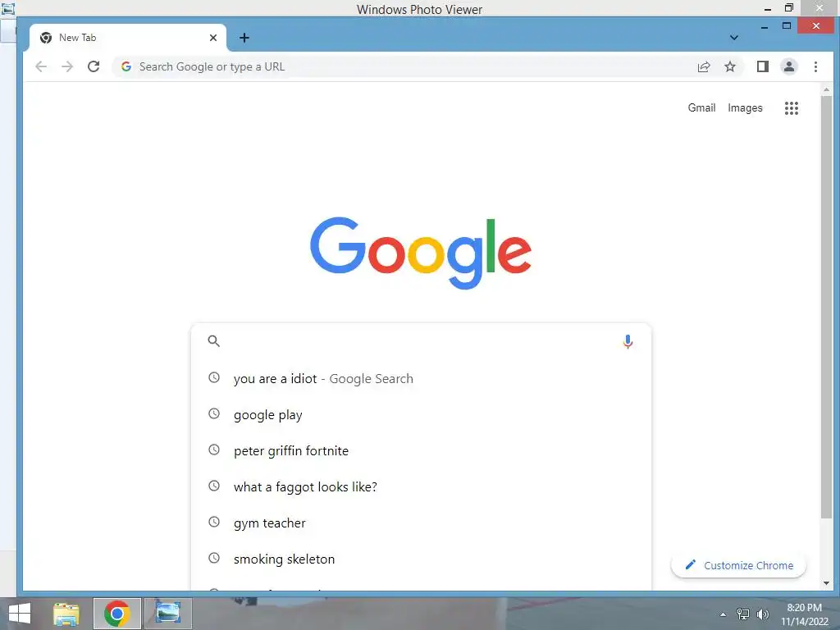Select the 'smoking skeleton' suggestion
Image resolution: width=840 pixels, height=630 pixels.
pos(421,559)
